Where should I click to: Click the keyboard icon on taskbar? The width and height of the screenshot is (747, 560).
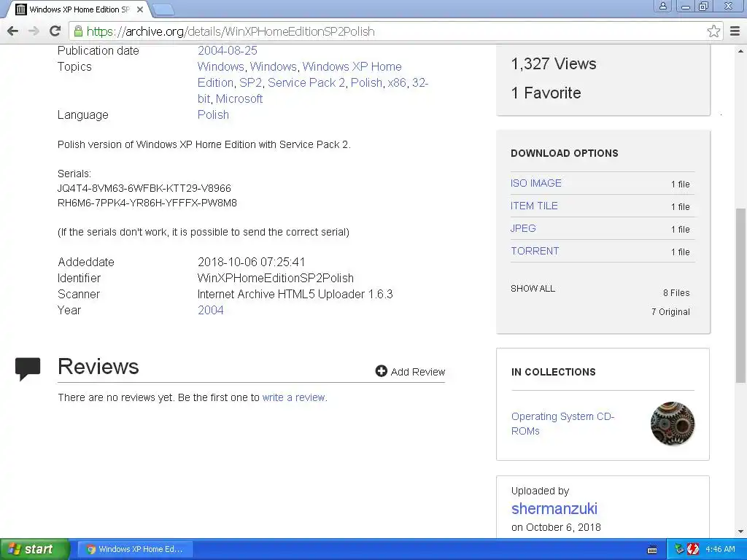(x=652, y=550)
